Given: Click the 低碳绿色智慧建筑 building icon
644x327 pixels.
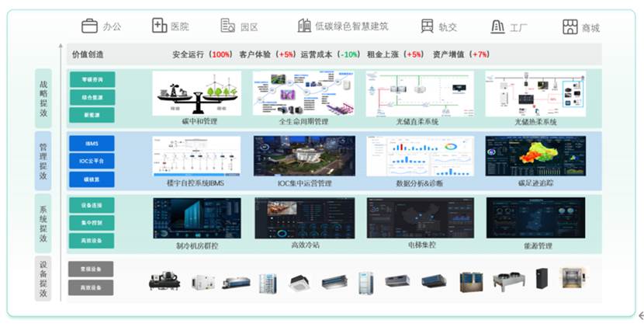Looking at the screenshot, I should point(304,26).
